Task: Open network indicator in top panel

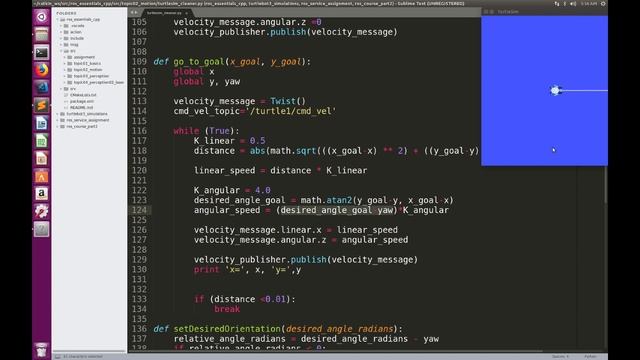Action: pos(557,4)
